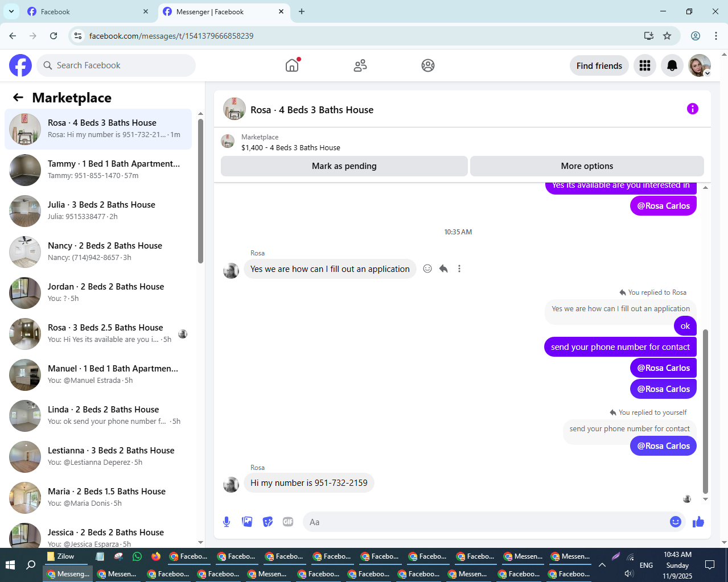This screenshot has width=728, height=582.
Task: Open more options dots on Rosa's message
Action: [459, 269]
